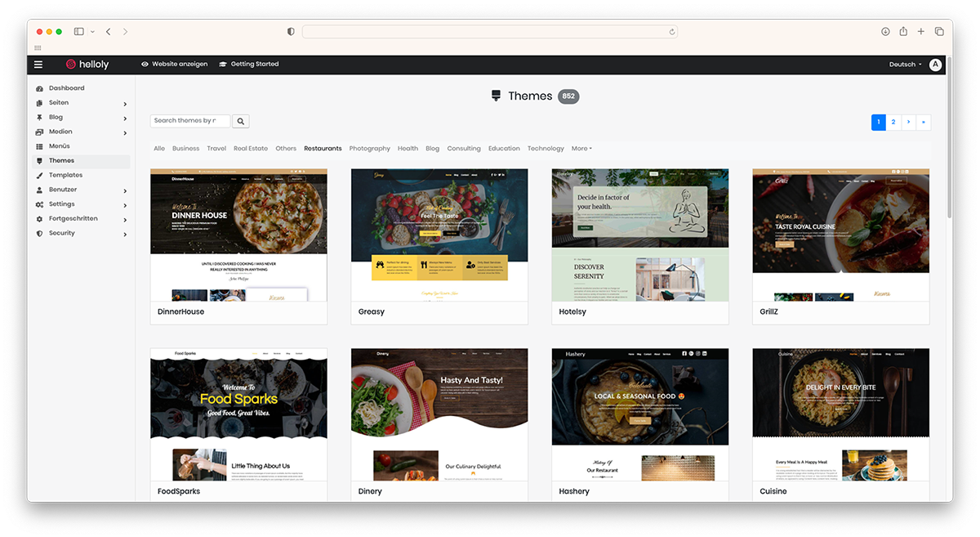Screen dimensions: 980x537
Task: Select the Templates brush icon in sidebar
Action: [40, 176]
